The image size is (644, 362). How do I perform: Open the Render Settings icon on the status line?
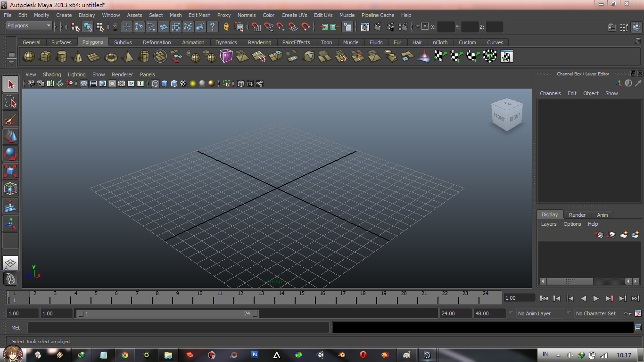point(403,27)
